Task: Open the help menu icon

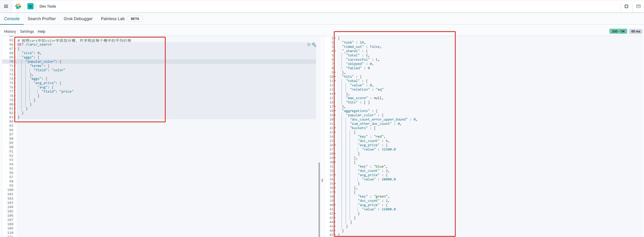Action: tap(626, 6)
